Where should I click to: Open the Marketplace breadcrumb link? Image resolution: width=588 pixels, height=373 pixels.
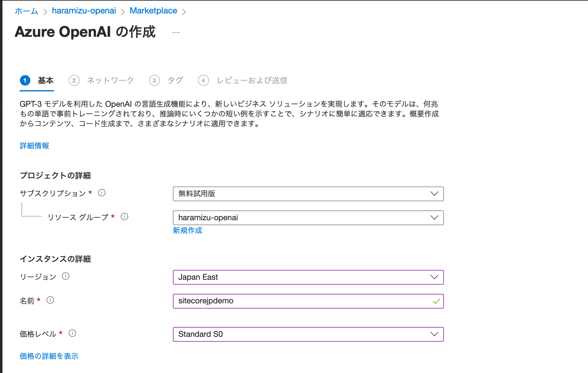153,11
